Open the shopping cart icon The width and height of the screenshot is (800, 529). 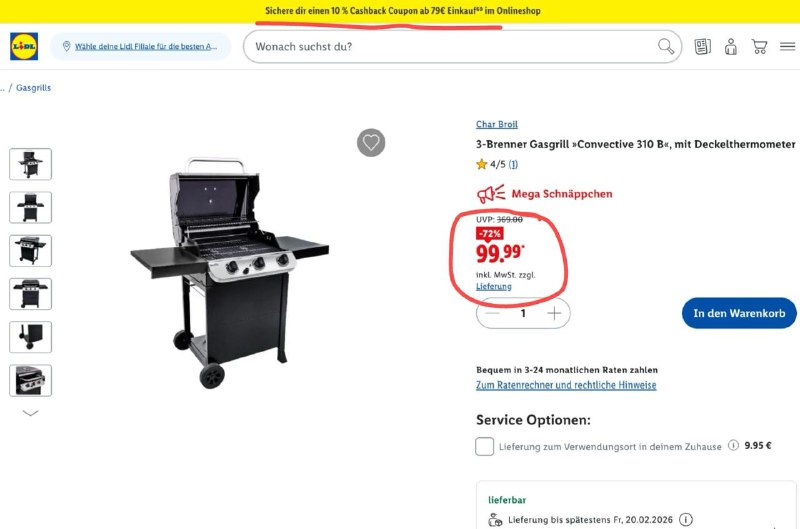(x=759, y=46)
